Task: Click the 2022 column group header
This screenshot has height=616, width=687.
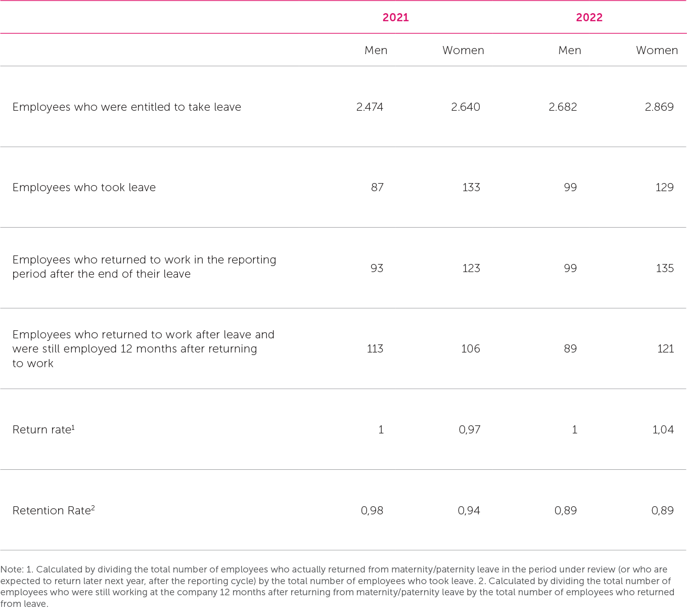Action: coord(589,18)
